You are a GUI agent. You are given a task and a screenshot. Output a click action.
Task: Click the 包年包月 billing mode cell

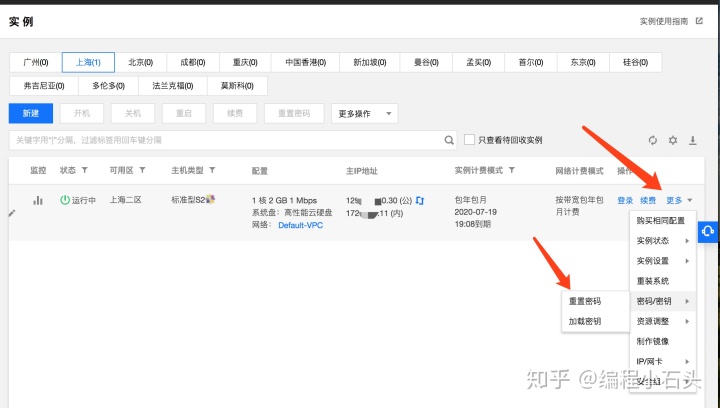point(471,200)
